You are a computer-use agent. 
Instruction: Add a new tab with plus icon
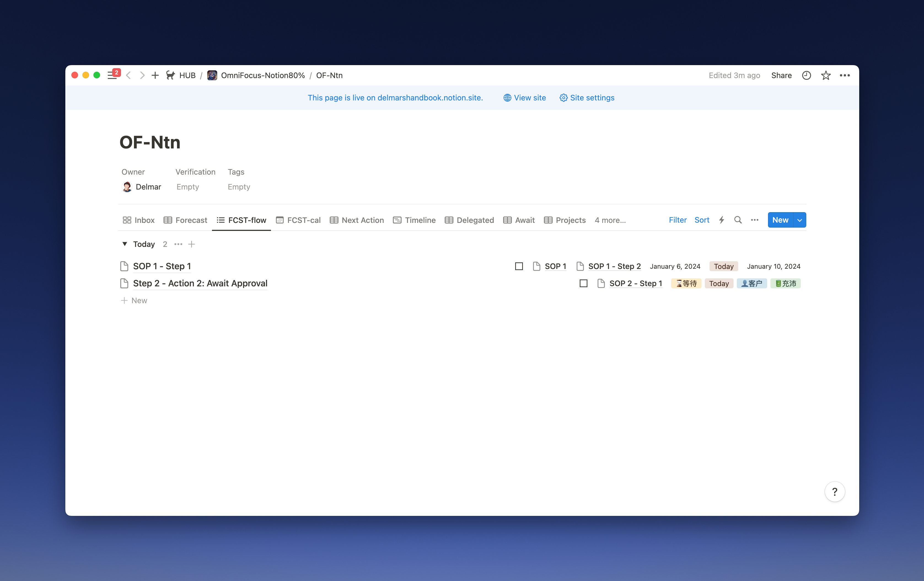tap(155, 75)
